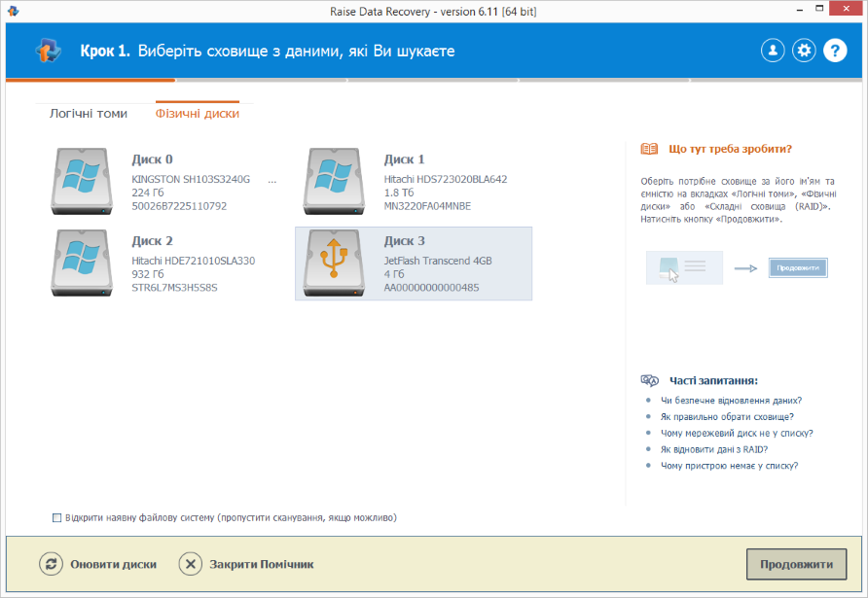Open FAQ Чи безпечне відновлення даних?
This screenshot has height=598, width=868.
point(731,401)
